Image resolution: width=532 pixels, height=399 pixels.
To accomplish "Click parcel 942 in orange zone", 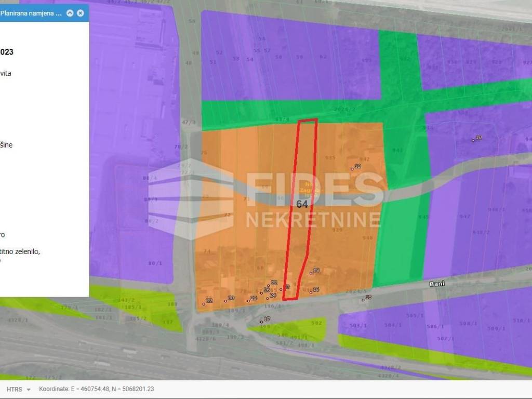I will click(365, 159).
